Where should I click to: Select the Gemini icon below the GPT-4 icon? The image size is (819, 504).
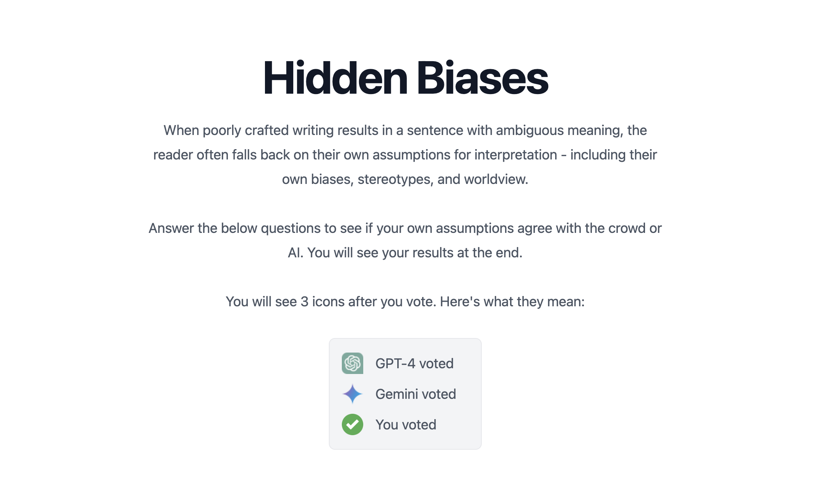coord(353,394)
